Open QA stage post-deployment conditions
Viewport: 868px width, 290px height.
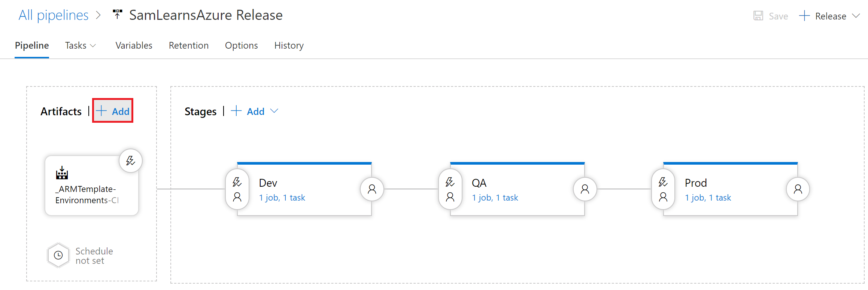(x=585, y=189)
